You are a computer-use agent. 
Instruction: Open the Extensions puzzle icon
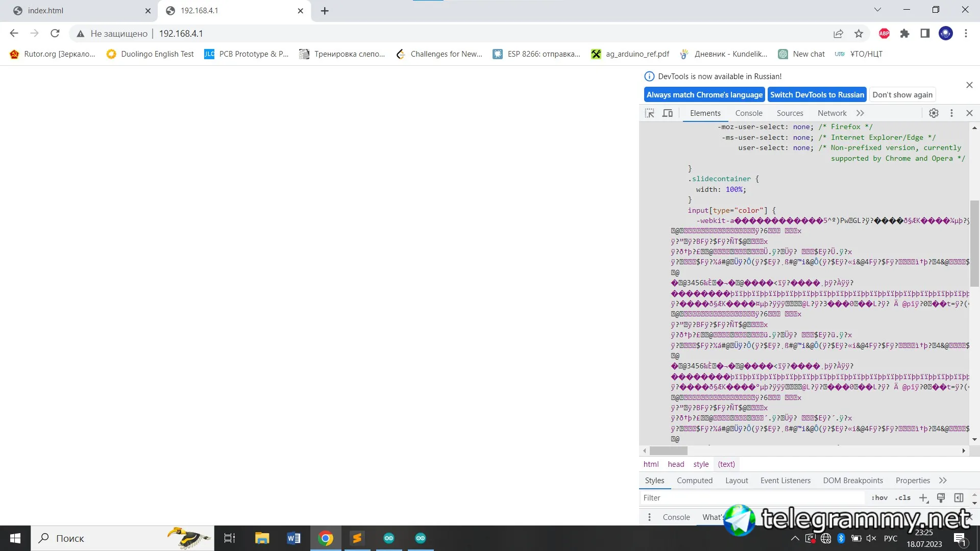pyautogui.click(x=904, y=34)
